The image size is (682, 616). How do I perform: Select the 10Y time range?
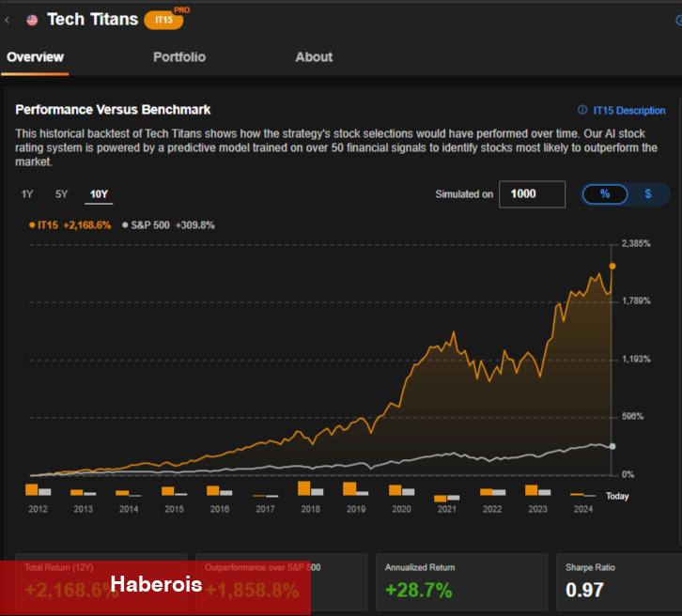pos(99,194)
